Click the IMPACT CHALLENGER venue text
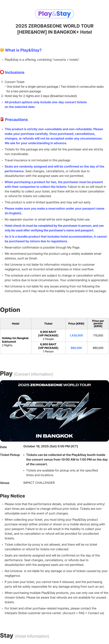 [x=39, y=483]
